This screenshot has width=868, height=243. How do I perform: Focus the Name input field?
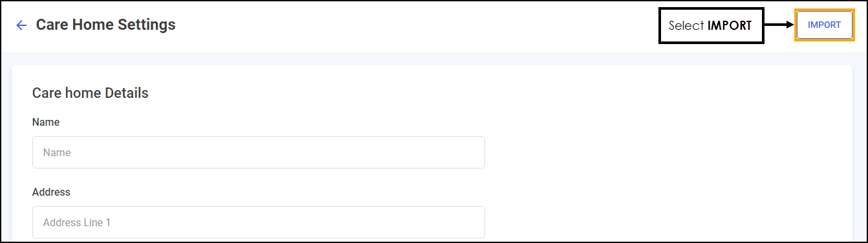(258, 152)
